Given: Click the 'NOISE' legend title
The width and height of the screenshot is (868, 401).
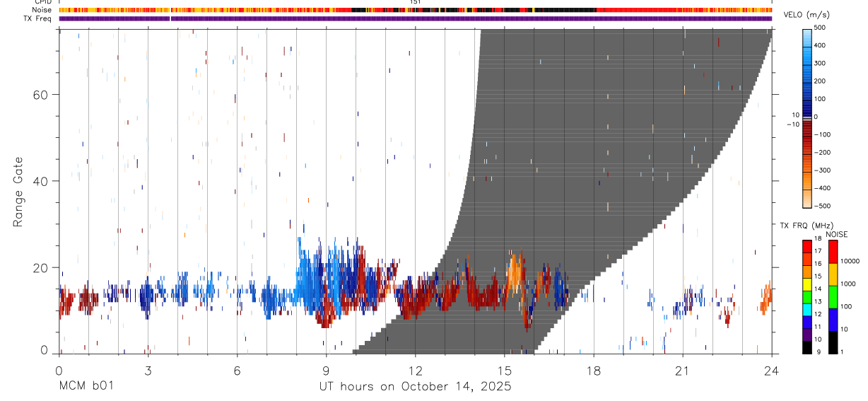Looking at the screenshot, I should (x=836, y=234).
